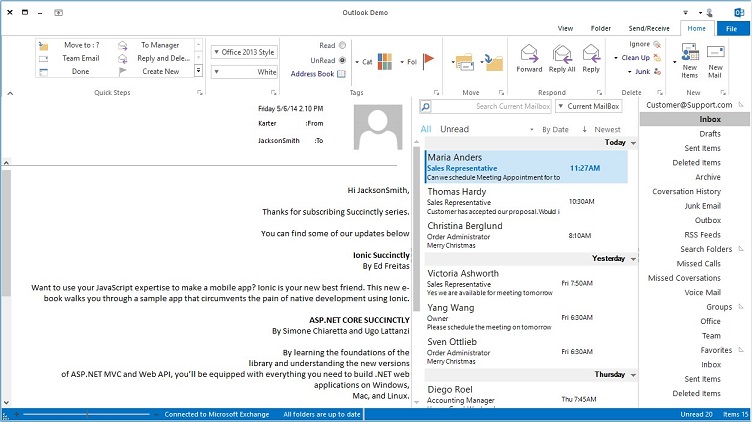Click the Forward mail icon
752x422 pixels.
click(x=529, y=54)
